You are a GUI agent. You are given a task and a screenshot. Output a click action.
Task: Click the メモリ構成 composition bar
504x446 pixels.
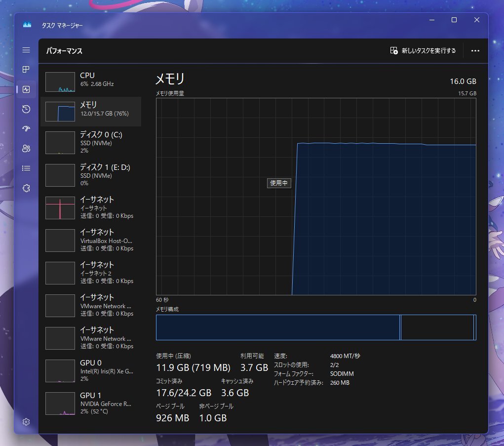(x=316, y=327)
